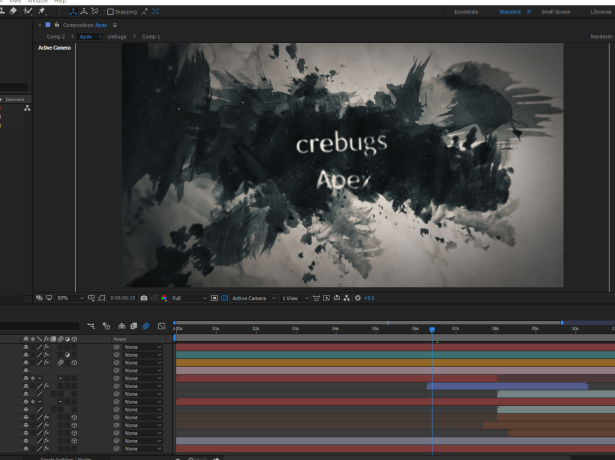Select the Roto Brush tool
Screen dimensions: 615x460
point(27,11)
